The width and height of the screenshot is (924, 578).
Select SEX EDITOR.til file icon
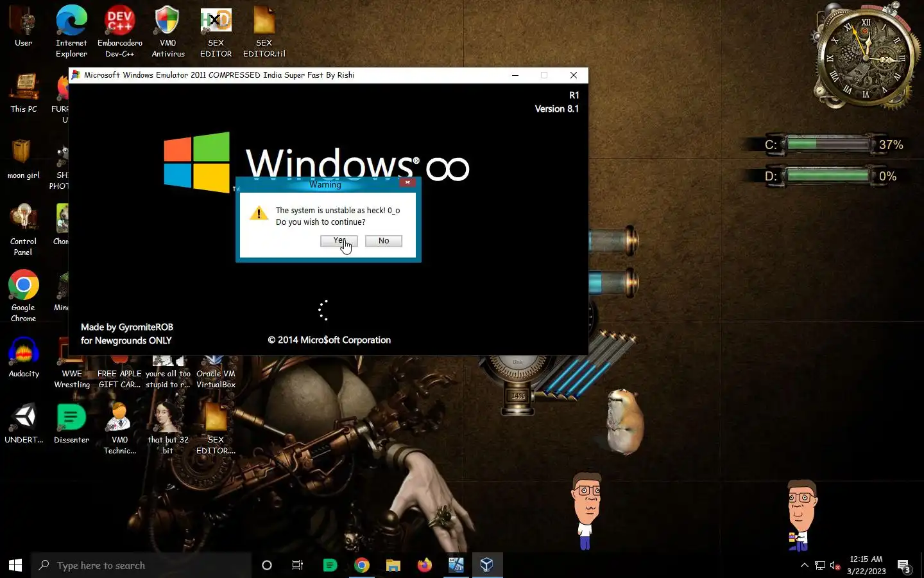click(264, 32)
